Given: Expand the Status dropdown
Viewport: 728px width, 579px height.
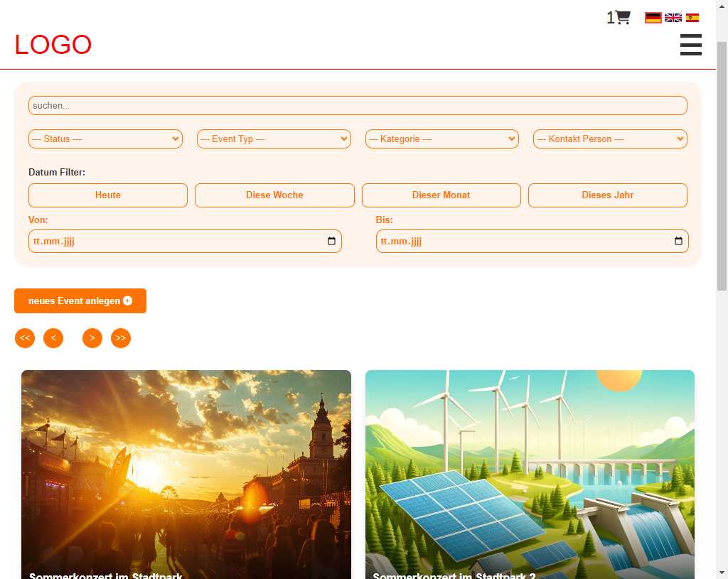Looking at the screenshot, I should 105,139.
